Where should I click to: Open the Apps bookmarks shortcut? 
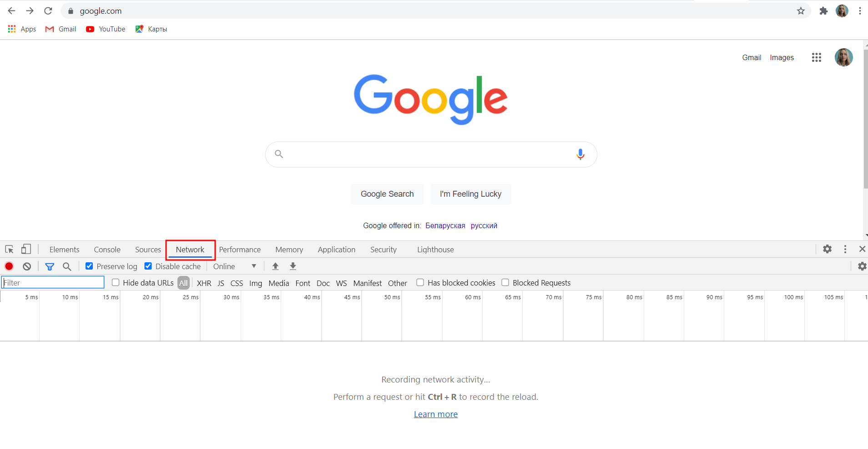click(22, 29)
